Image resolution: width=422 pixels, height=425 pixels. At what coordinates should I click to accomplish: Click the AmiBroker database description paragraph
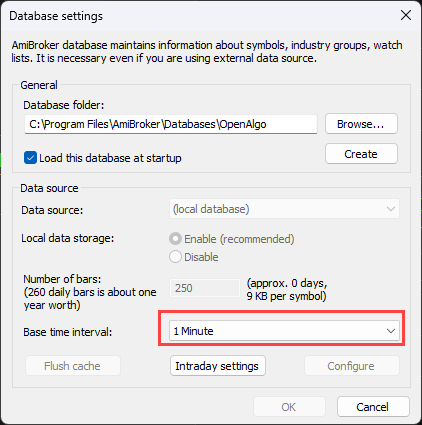[x=207, y=52]
